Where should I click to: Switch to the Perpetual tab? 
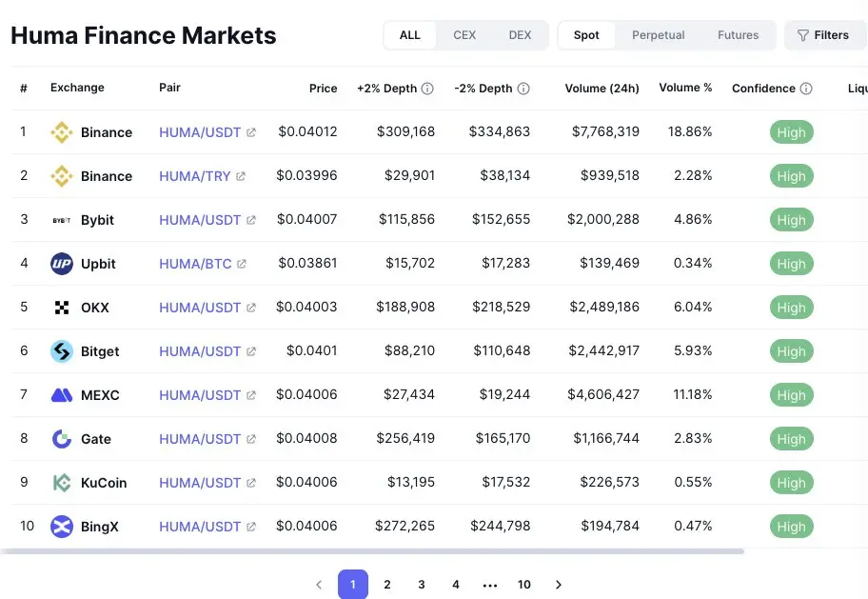click(659, 35)
